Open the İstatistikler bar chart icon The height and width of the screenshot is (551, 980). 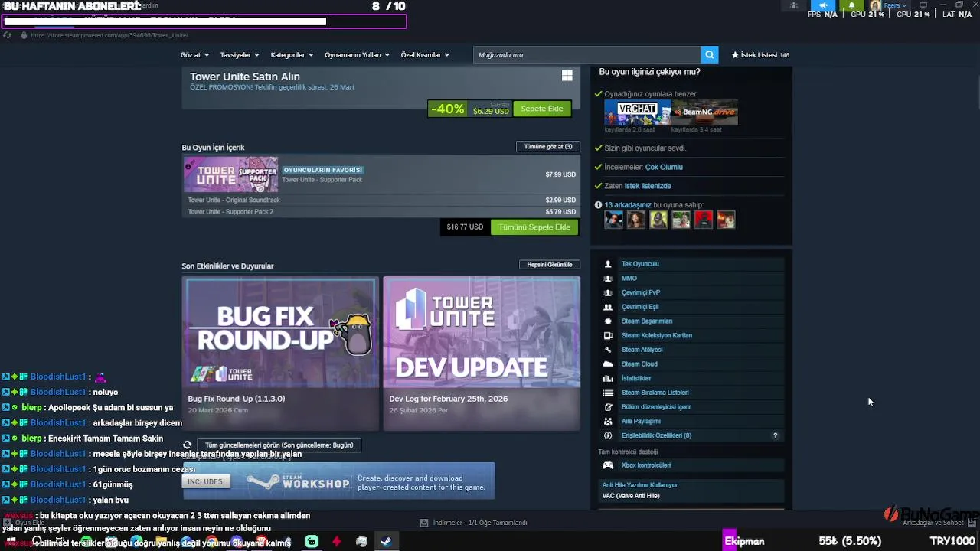(608, 378)
